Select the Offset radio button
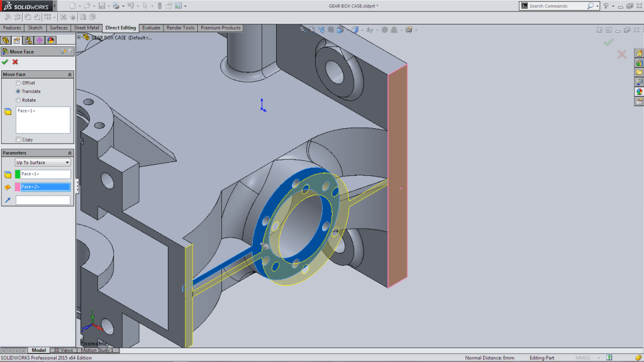Image resolution: width=644 pixels, height=362 pixels. click(18, 82)
